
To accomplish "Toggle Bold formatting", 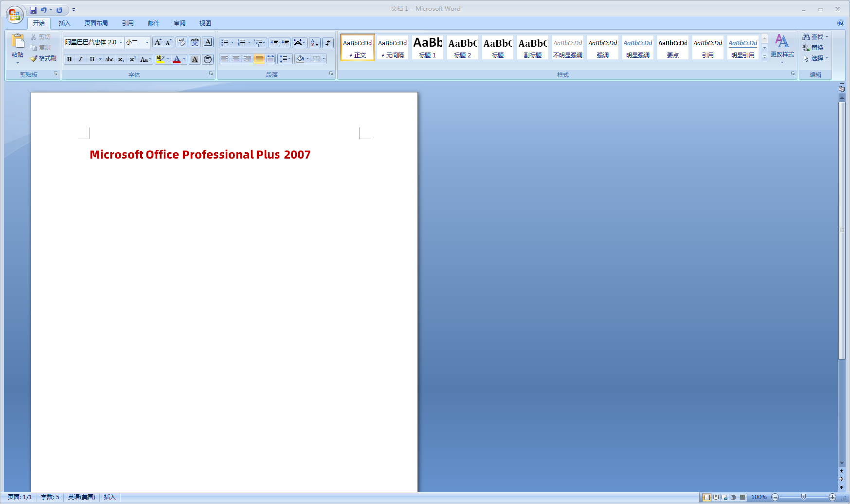I will click(x=69, y=59).
